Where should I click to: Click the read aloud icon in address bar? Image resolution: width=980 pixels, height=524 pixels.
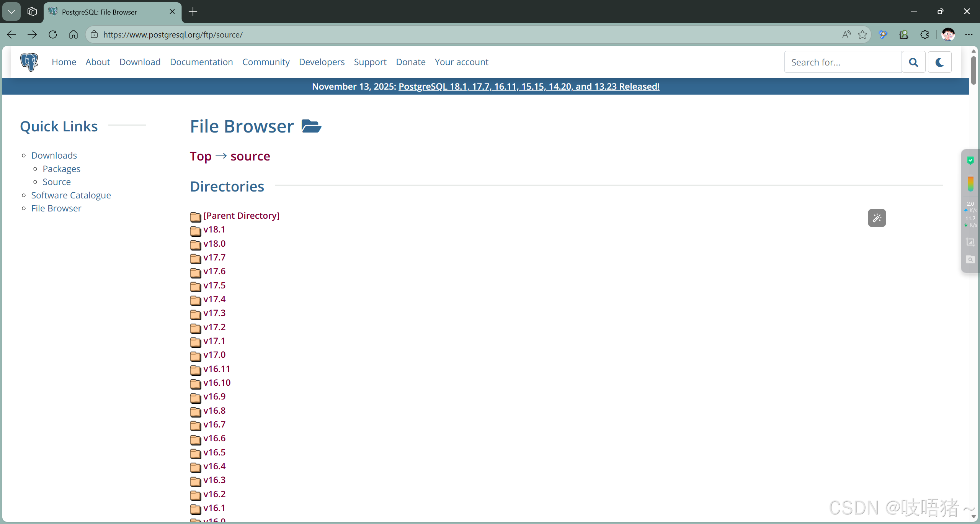[846, 34]
